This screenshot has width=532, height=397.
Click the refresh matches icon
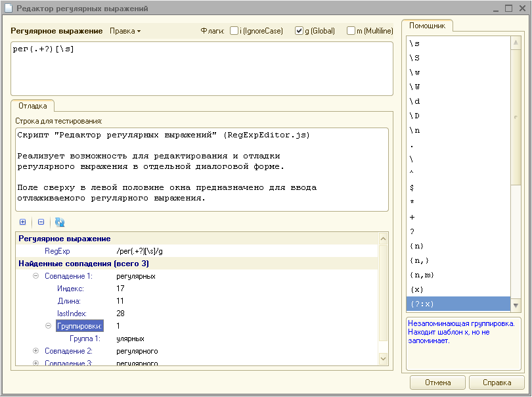point(60,222)
